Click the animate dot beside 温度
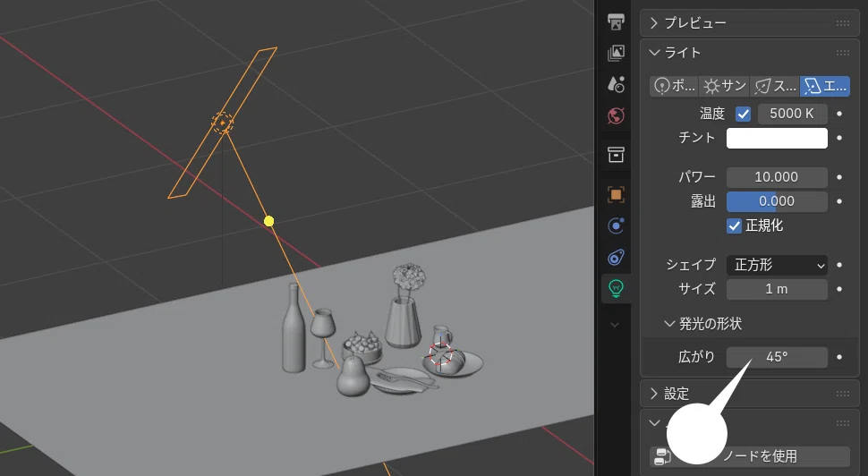The width and height of the screenshot is (868, 476). point(839,114)
